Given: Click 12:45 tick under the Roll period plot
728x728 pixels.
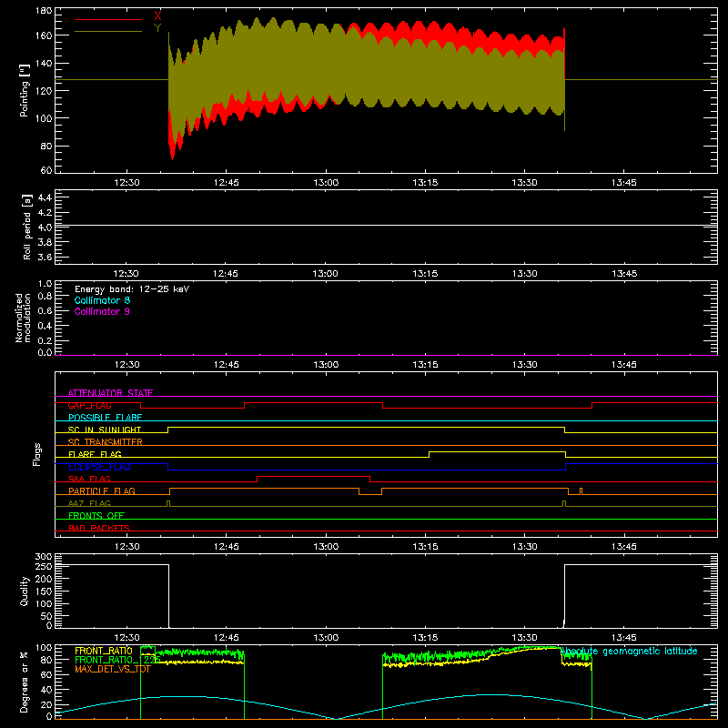Looking at the screenshot, I should tap(226, 274).
